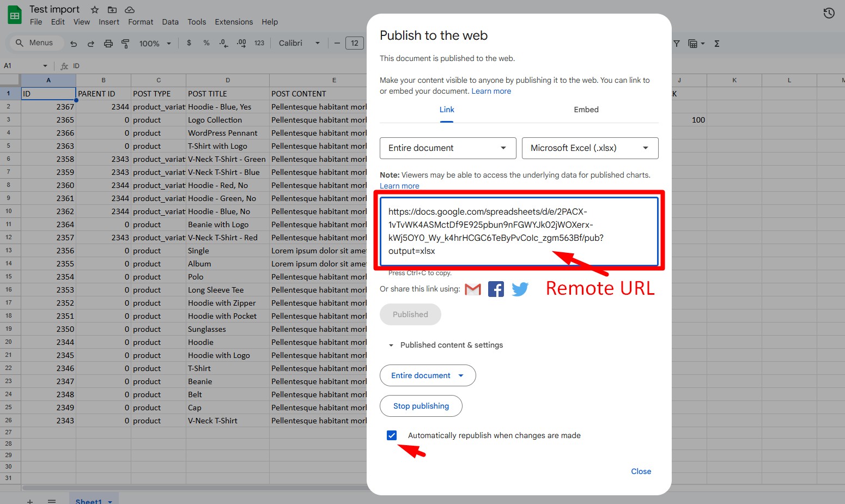Create a filter using the funnel icon
Image resolution: width=845 pixels, height=504 pixels.
676,43
